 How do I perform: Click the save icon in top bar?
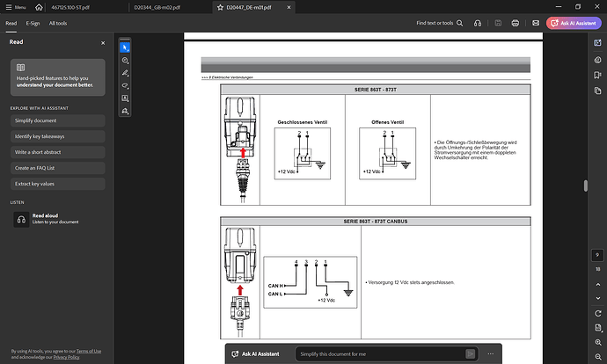pos(498,23)
